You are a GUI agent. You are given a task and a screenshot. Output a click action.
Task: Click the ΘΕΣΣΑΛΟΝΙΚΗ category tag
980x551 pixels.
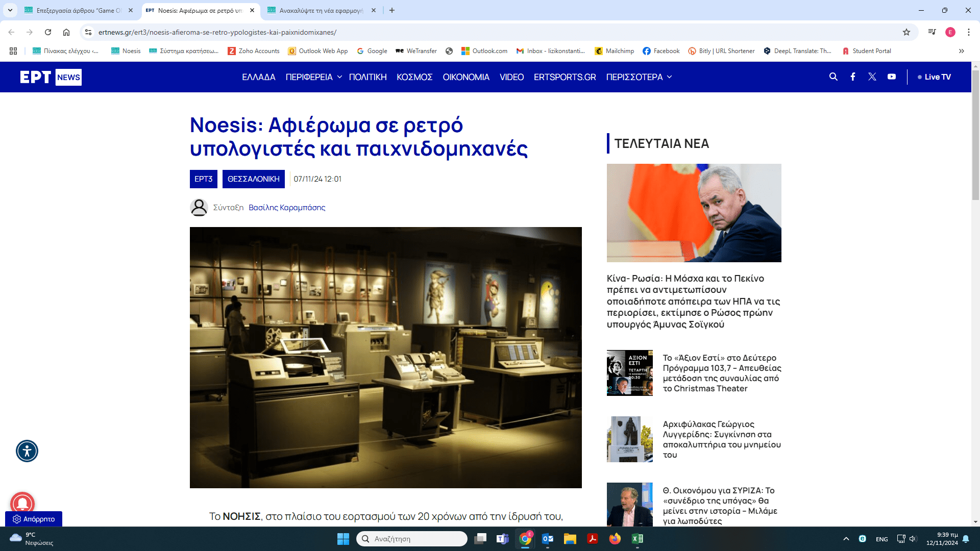[253, 179]
